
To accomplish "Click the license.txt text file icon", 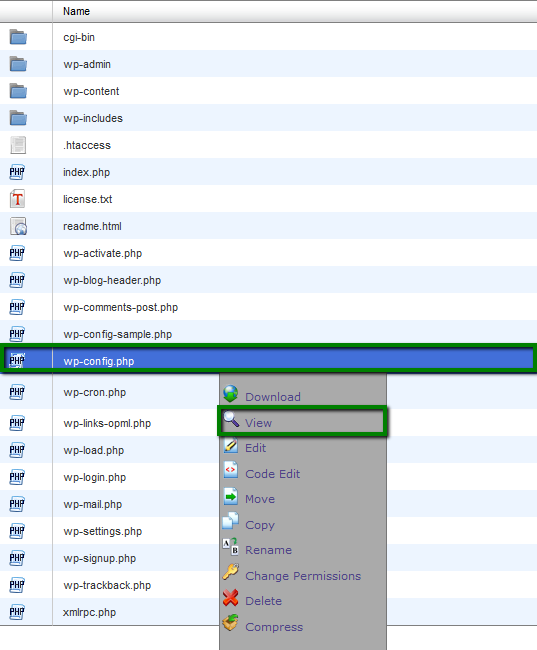I will click(17, 199).
